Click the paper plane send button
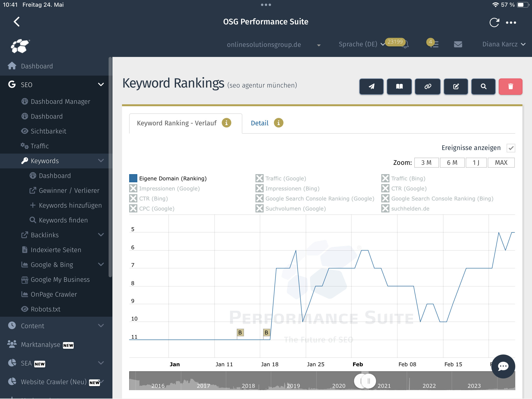 click(x=371, y=86)
